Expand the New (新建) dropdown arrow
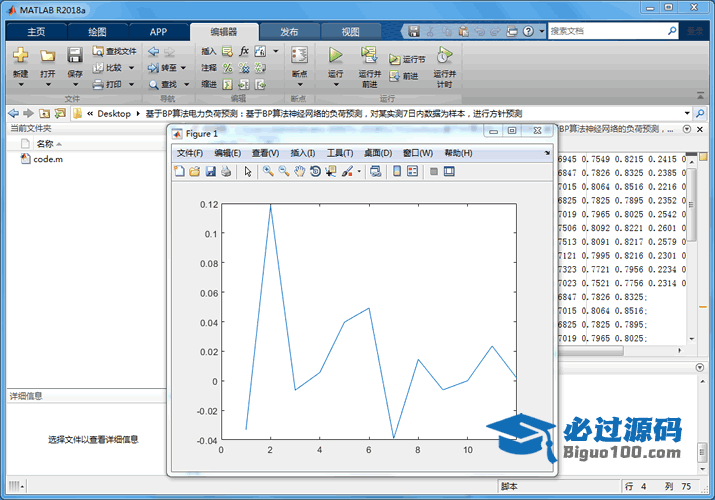The height and width of the screenshot is (500, 715). 21,85
